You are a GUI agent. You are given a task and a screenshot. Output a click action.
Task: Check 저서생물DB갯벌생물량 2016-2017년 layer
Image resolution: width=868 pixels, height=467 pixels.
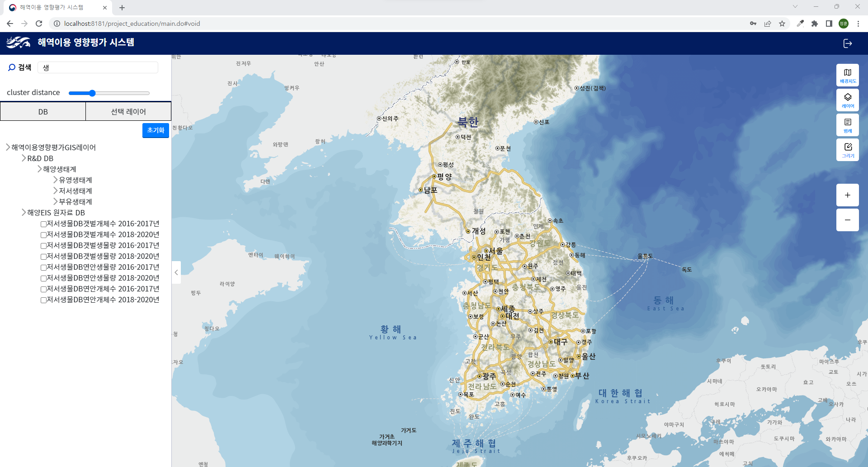coord(43,245)
